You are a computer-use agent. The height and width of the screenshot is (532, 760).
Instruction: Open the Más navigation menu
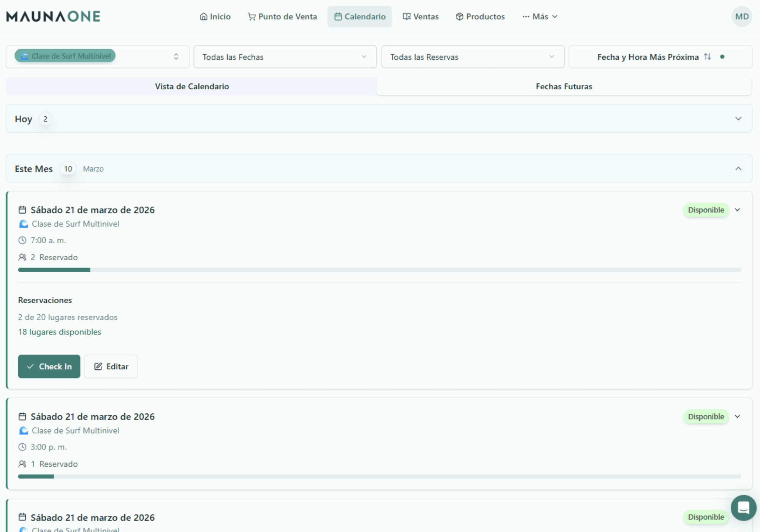[x=540, y=17]
